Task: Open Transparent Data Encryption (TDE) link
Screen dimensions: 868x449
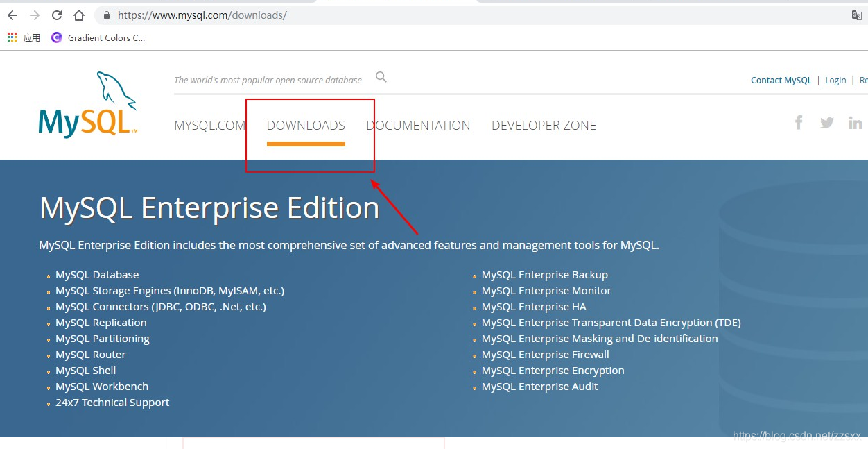Action: tap(611, 323)
